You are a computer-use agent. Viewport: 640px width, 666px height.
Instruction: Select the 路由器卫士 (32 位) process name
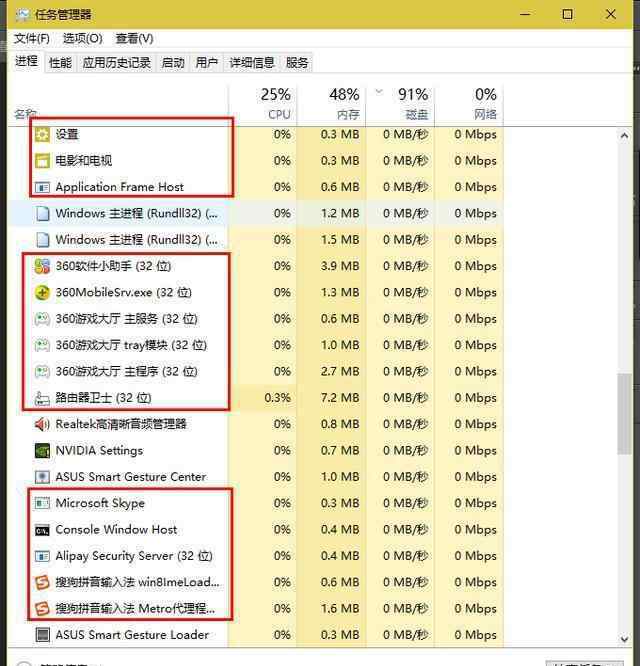pos(104,398)
